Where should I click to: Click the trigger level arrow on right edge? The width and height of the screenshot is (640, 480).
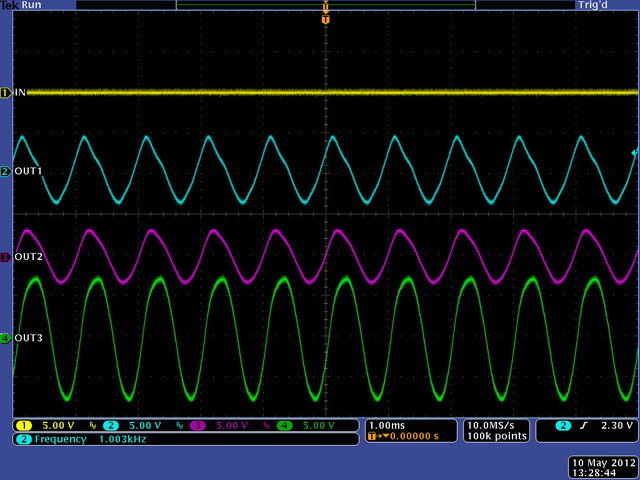tap(633, 153)
